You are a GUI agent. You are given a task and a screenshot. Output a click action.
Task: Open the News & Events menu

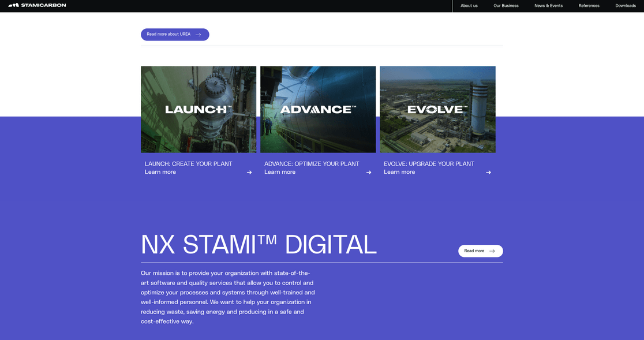pyautogui.click(x=548, y=6)
